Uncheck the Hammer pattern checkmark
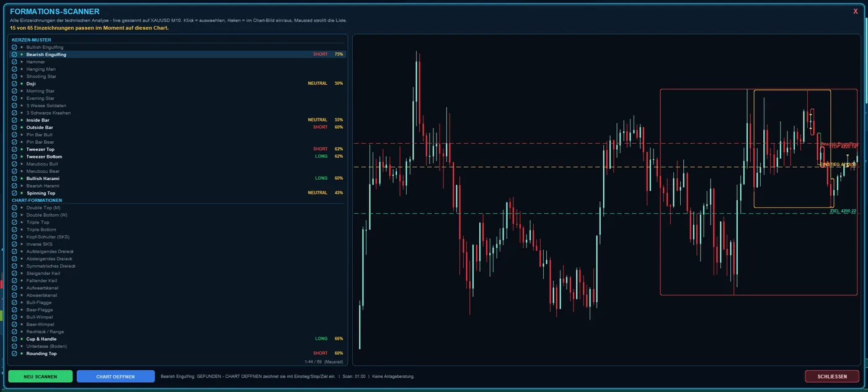The image size is (868, 392). pos(14,62)
